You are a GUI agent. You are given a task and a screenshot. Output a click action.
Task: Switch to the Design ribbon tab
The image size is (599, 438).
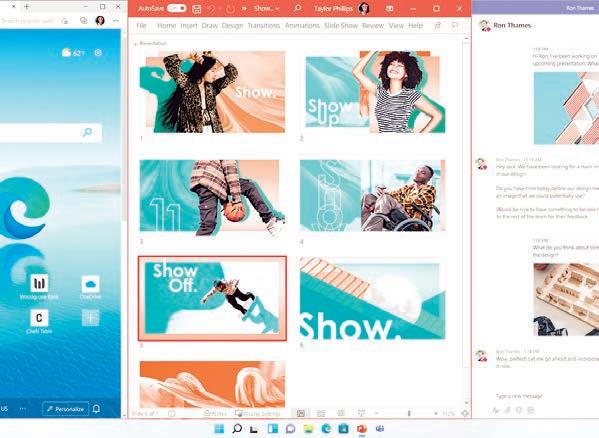coord(232,26)
